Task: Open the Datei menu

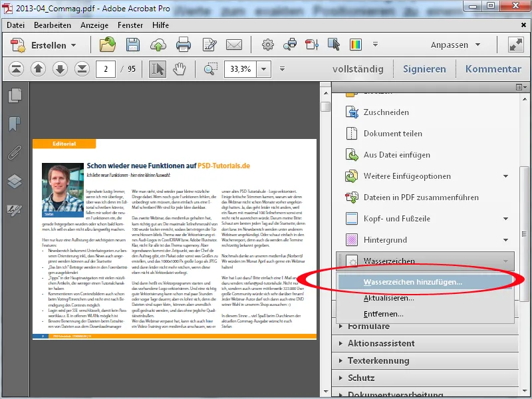Action: point(15,25)
